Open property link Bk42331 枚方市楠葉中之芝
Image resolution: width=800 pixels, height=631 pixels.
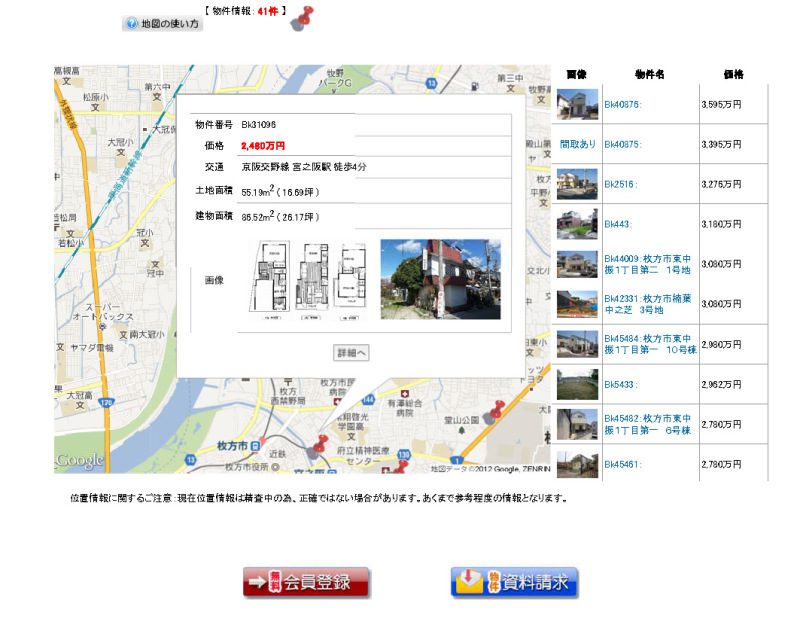coord(647,304)
